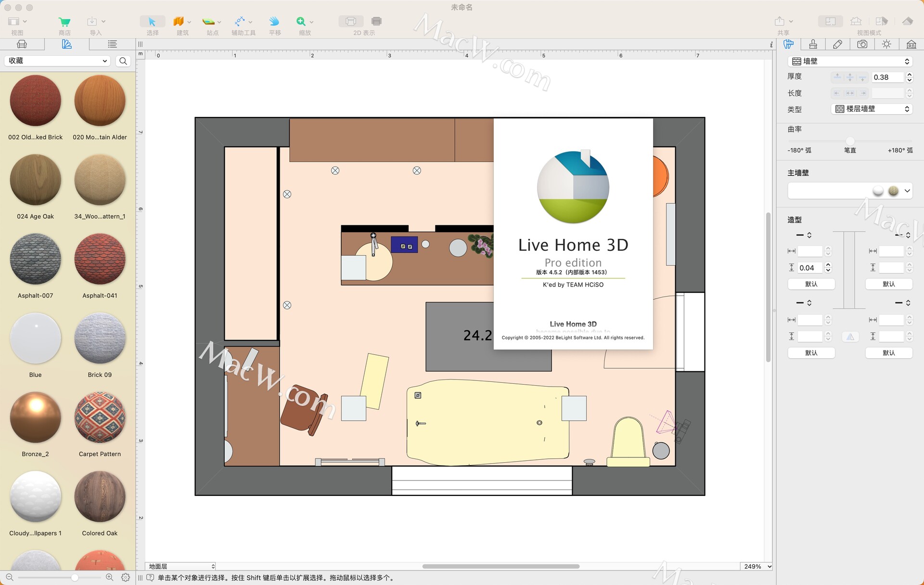Click the 0.04 height input field
The image size is (924, 585).
tap(810, 268)
